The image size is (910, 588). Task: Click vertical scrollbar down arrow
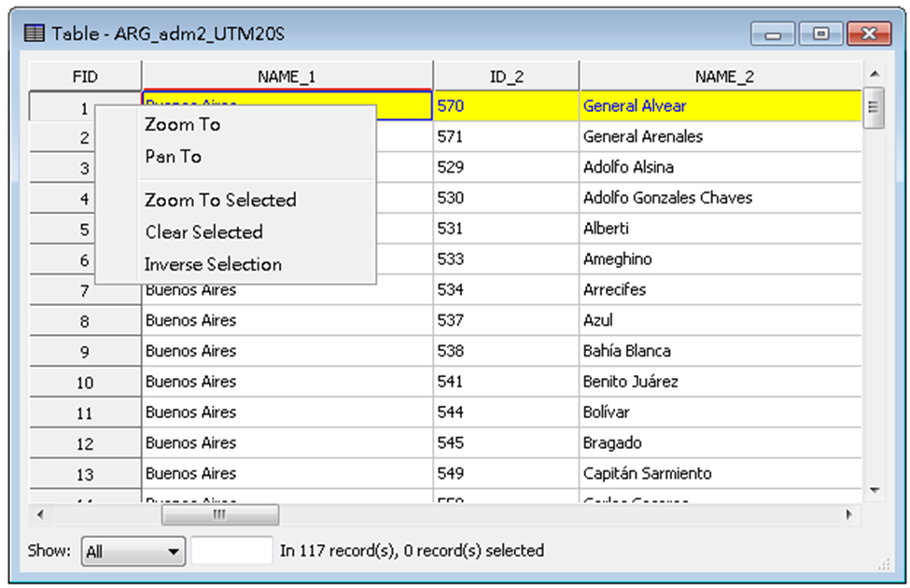(x=874, y=489)
